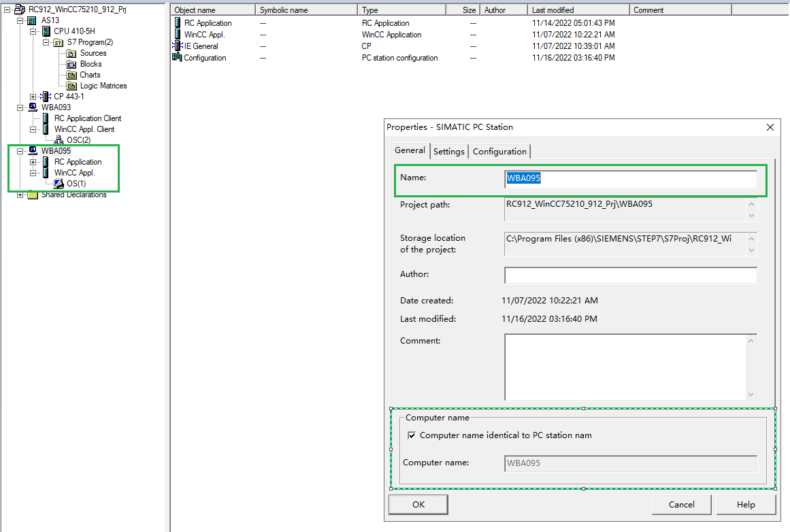This screenshot has height=532, width=790.
Task: Sort by Last modified column header
Action: click(578, 10)
